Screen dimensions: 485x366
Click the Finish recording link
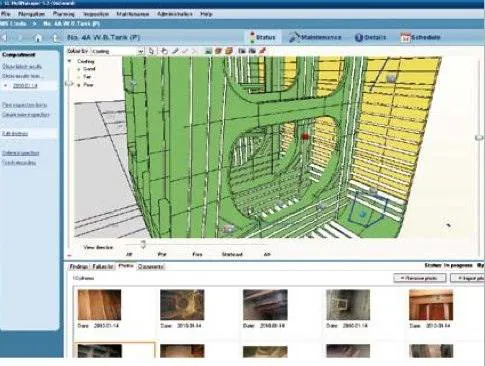[x=19, y=163]
